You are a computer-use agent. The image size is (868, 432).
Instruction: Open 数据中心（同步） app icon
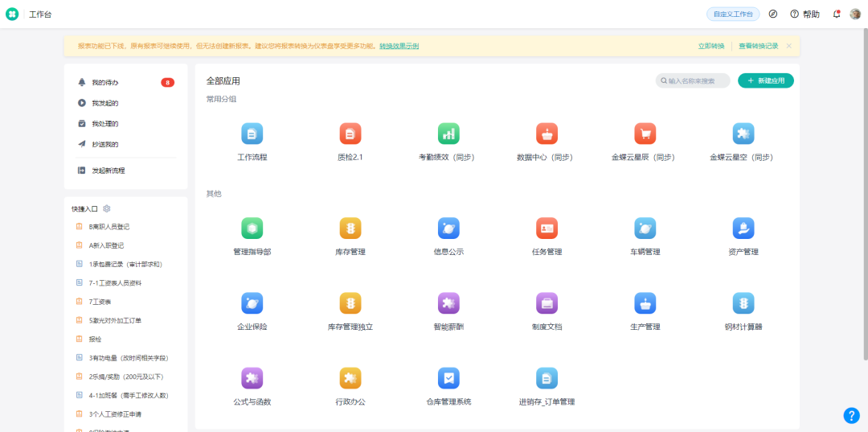click(x=547, y=134)
